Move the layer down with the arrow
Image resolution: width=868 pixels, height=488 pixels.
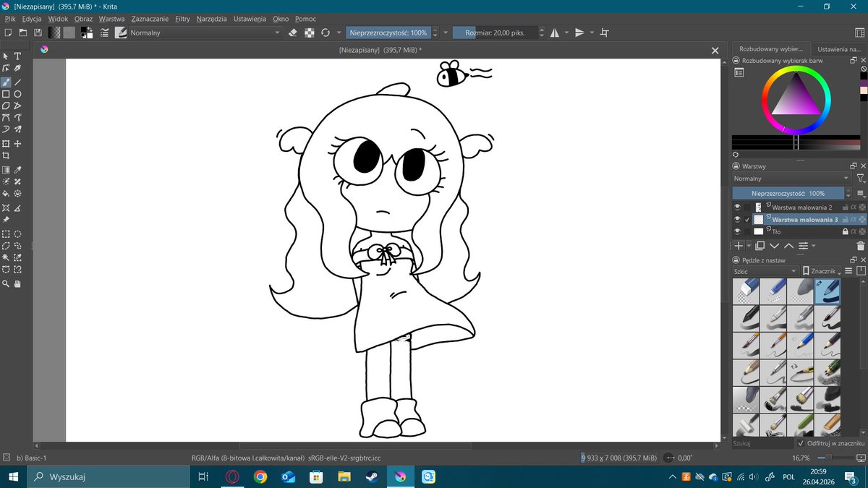click(774, 246)
